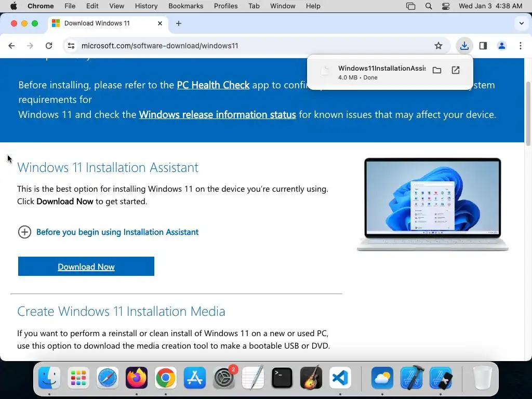
Task: Open the History menu
Action: [146, 6]
